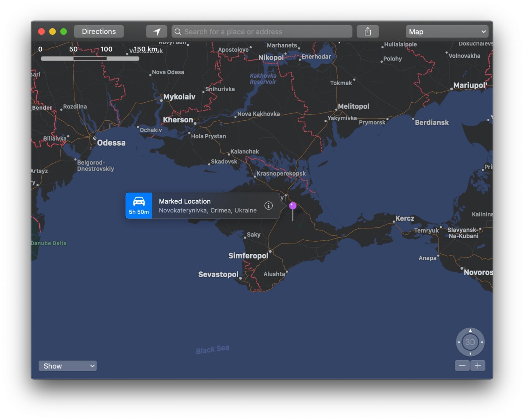Image resolution: width=524 pixels, height=420 pixels.
Task: Click the Nova Kakhovka label
Action: point(259,114)
